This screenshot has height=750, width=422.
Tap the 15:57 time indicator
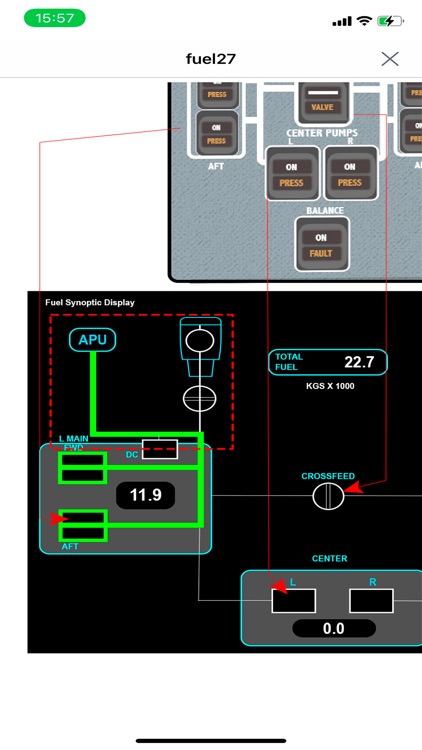pyautogui.click(x=55, y=19)
